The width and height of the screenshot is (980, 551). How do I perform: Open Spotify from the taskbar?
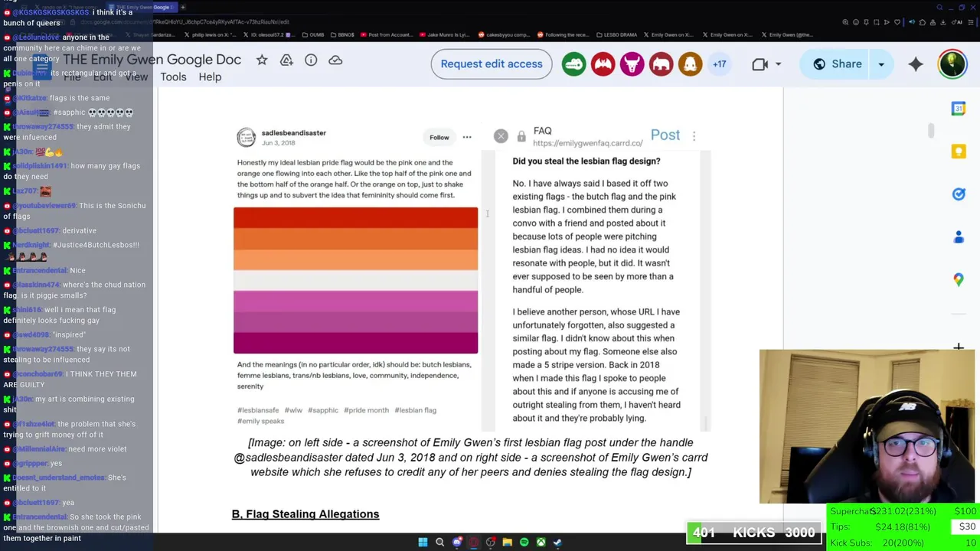coord(524,542)
